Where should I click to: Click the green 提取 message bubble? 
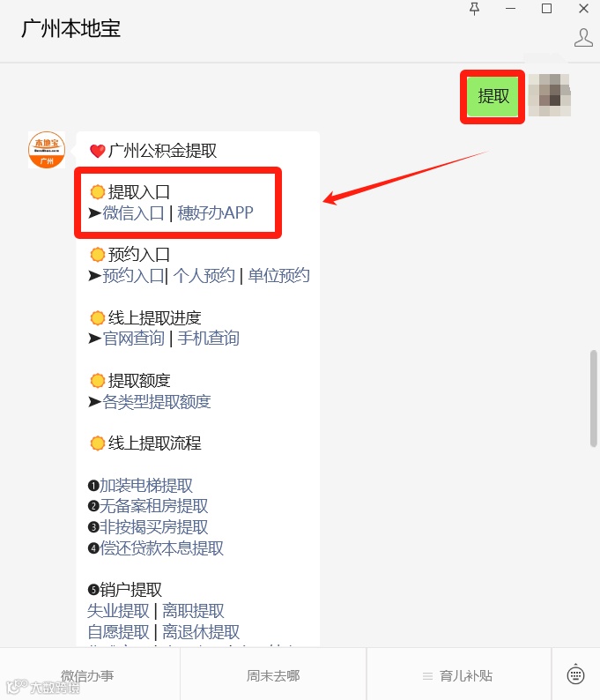pos(493,96)
